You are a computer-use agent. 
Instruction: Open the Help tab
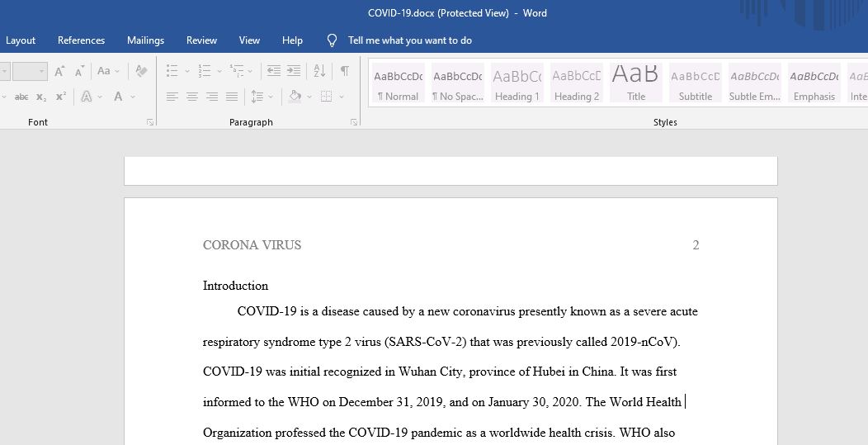coord(292,40)
